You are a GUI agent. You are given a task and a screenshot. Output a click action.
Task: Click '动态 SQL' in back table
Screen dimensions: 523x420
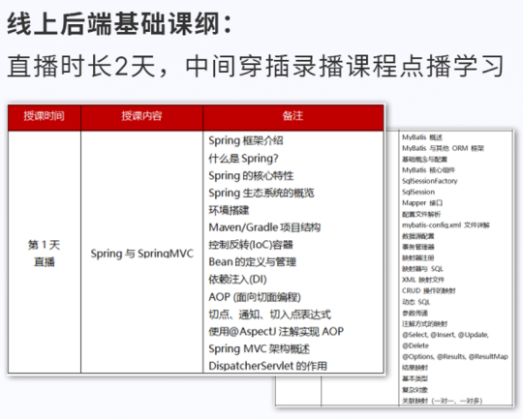click(x=415, y=302)
